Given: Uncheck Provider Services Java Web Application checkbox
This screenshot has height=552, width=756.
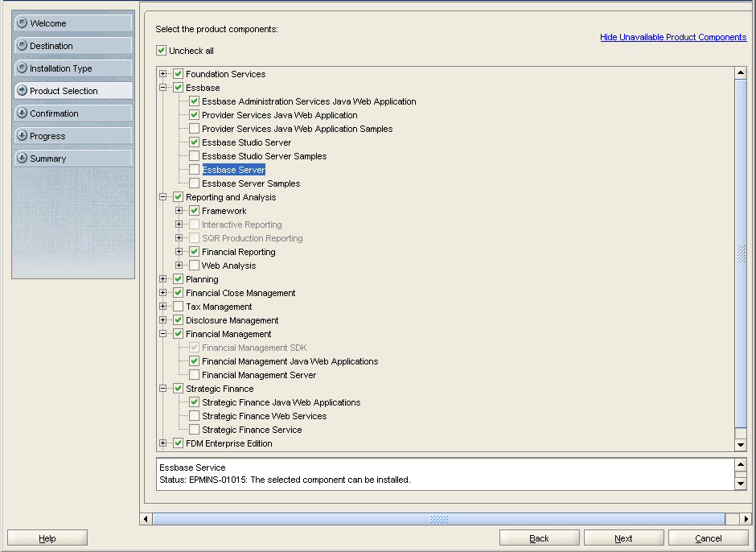Looking at the screenshot, I should coord(194,115).
